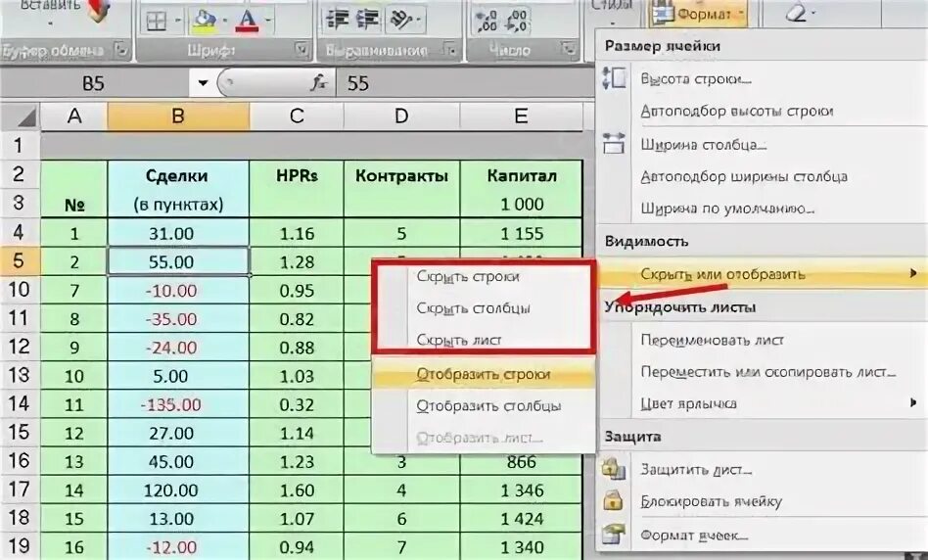Select Блокировать ячейку menu item

pyautogui.click(x=712, y=501)
